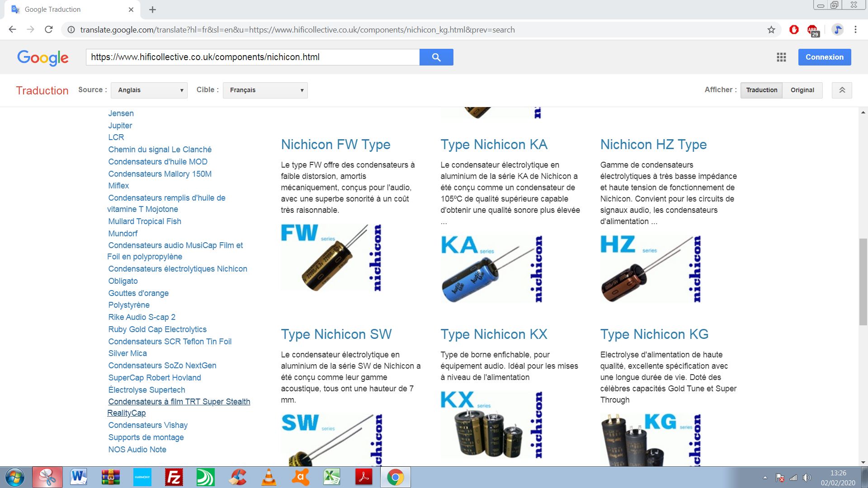Collapse the translate toolbar with chevron button
Image resolution: width=868 pixels, height=488 pixels.
(842, 90)
